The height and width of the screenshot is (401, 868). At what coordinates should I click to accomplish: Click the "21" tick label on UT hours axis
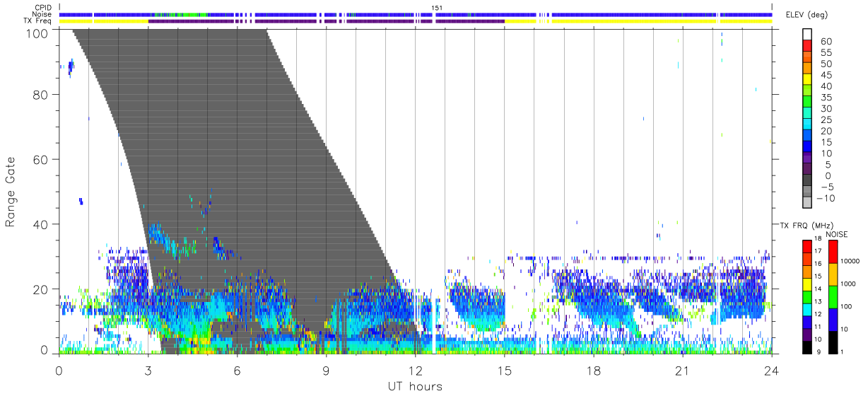pyautogui.click(x=682, y=370)
